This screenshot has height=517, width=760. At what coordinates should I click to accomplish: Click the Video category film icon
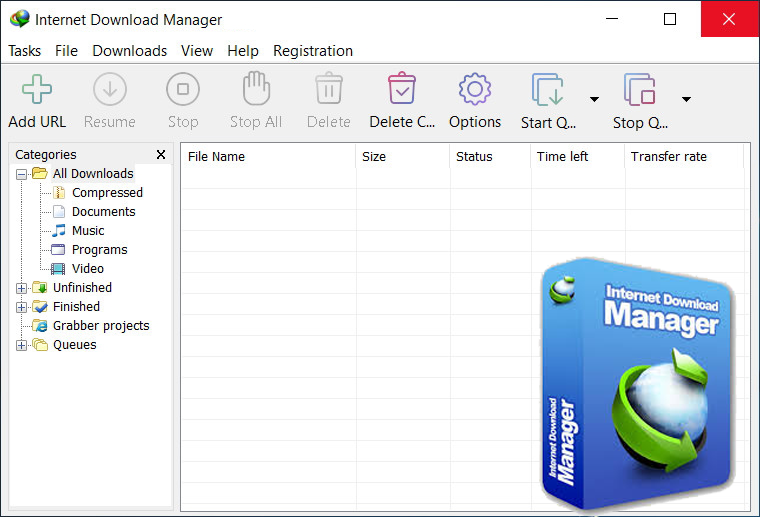pos(58,269)
